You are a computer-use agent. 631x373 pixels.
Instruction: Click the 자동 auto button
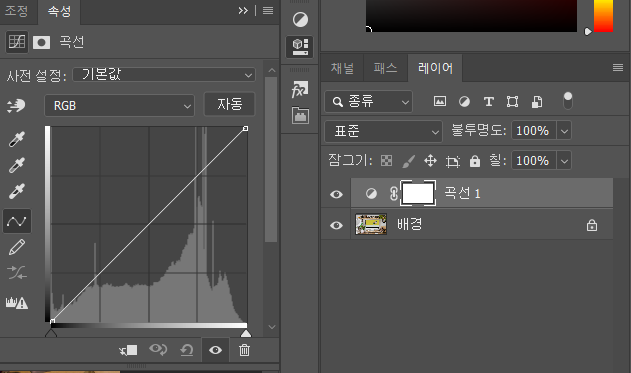229,104
